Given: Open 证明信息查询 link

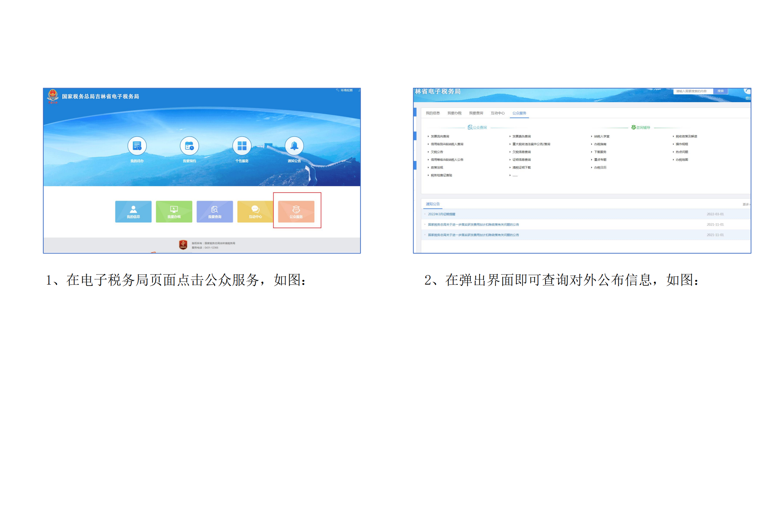Looking at the screenshot, I should coord(521,160).
